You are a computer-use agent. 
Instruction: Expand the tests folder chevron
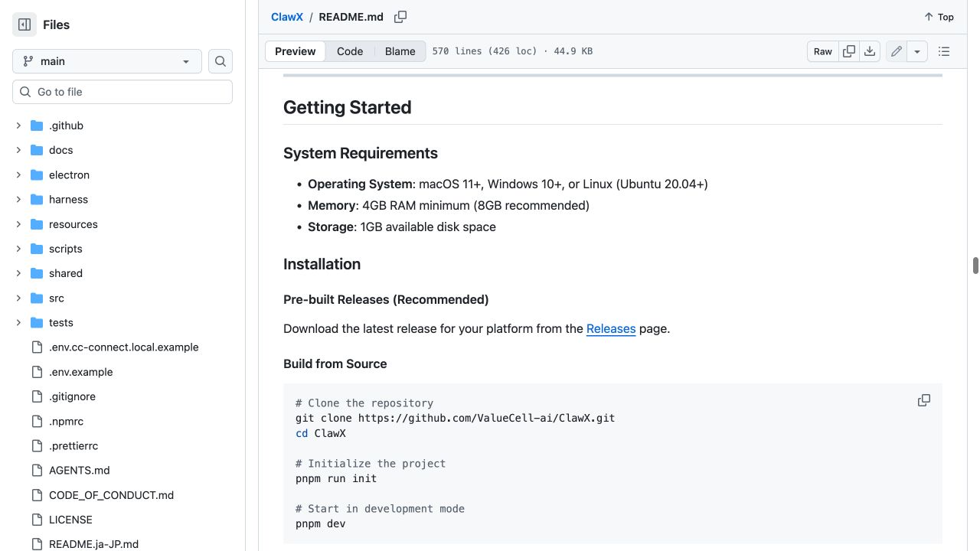pyautogui.click(x=18, y=323)
